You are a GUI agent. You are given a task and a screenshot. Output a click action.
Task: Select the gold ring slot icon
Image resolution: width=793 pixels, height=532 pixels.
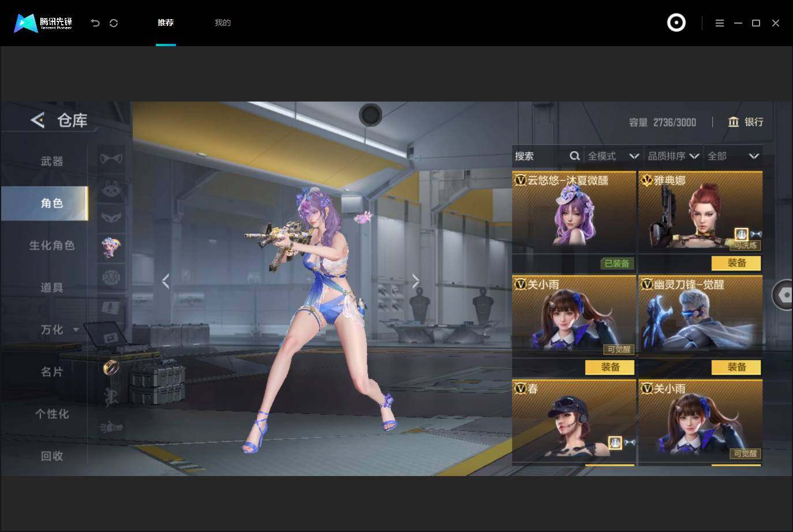(111, 367)
